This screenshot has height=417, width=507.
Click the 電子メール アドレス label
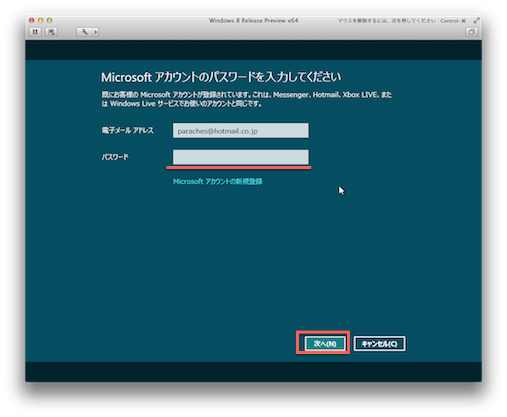pyautogui.click(x=128, y=130)
